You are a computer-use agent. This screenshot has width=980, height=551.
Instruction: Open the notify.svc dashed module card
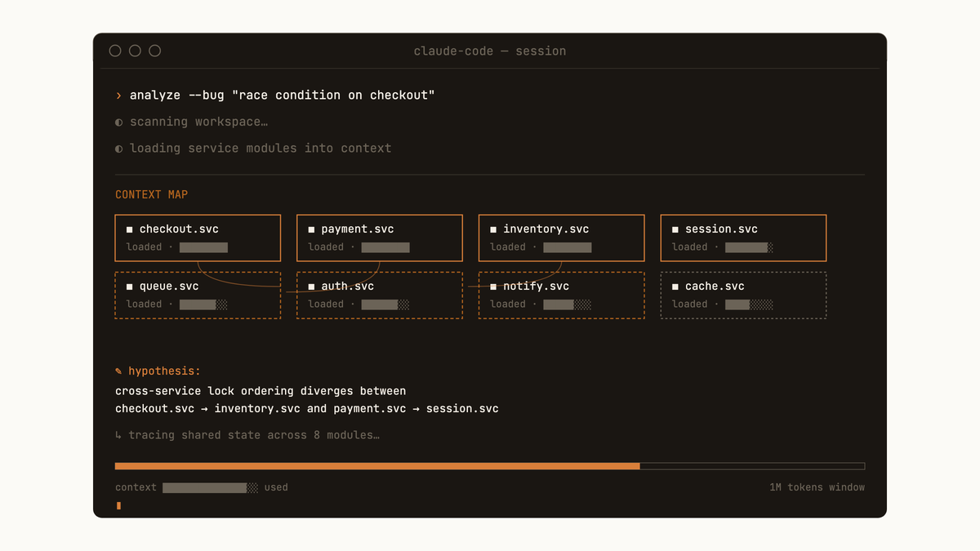tap(562, 295)
